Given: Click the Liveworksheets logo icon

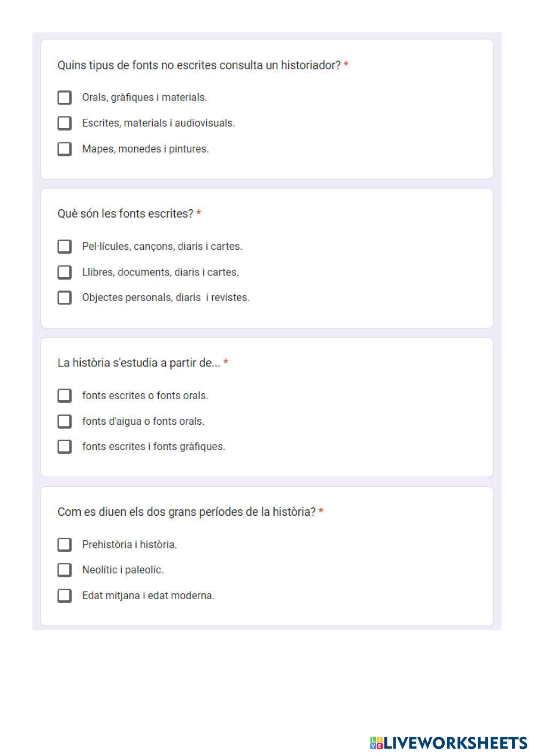Looking at the screenshot, I should coord(376,743).
